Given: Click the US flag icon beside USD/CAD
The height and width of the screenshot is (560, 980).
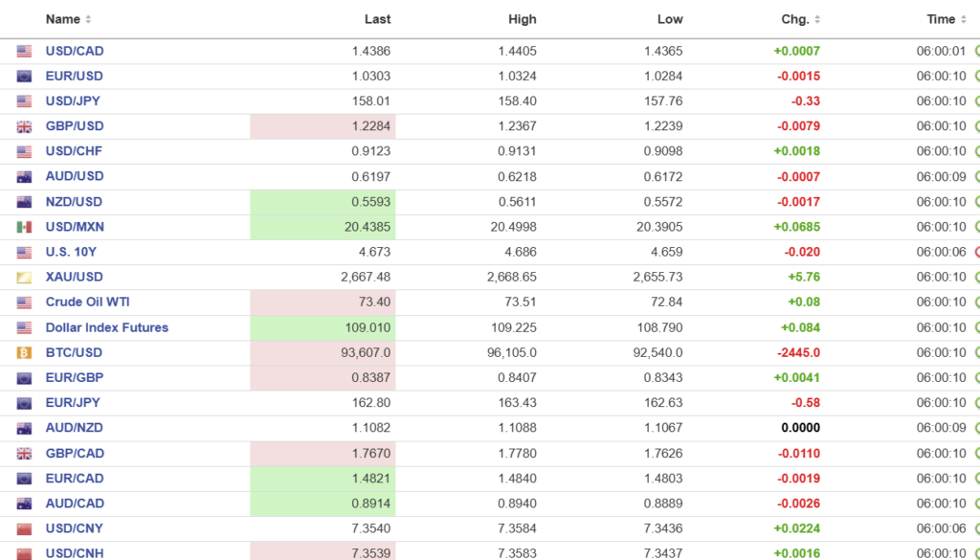Looking at the screenshot, I should (x=24, y=51).
